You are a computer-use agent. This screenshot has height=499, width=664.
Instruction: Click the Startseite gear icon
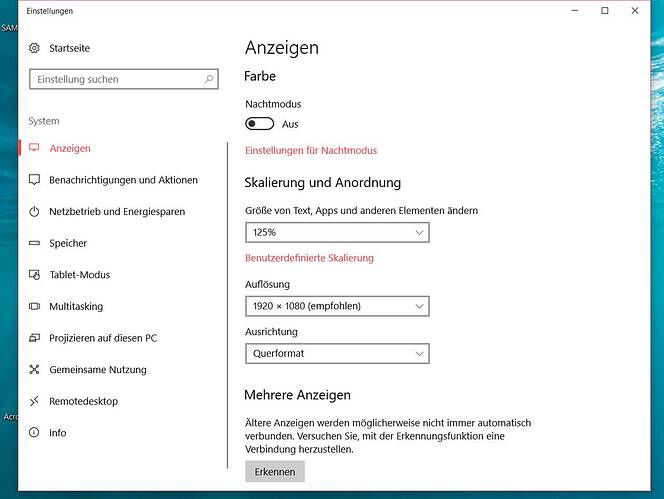34,48
